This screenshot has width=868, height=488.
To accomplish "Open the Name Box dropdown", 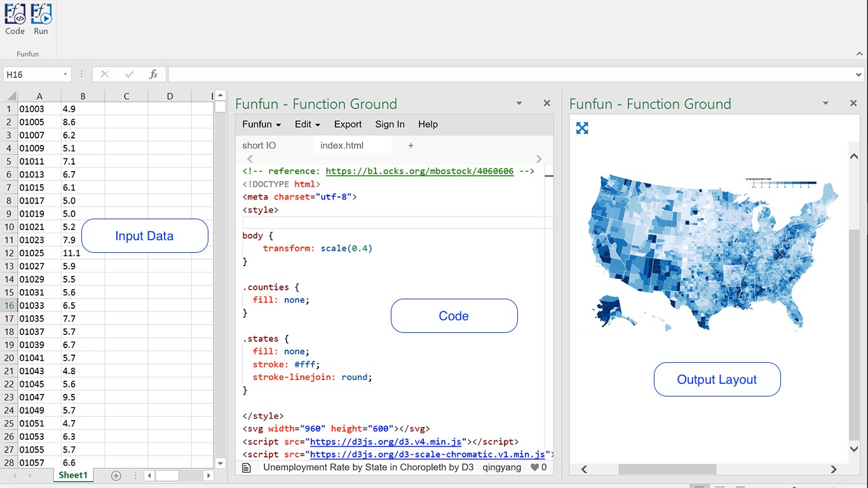I will point(65,74).
